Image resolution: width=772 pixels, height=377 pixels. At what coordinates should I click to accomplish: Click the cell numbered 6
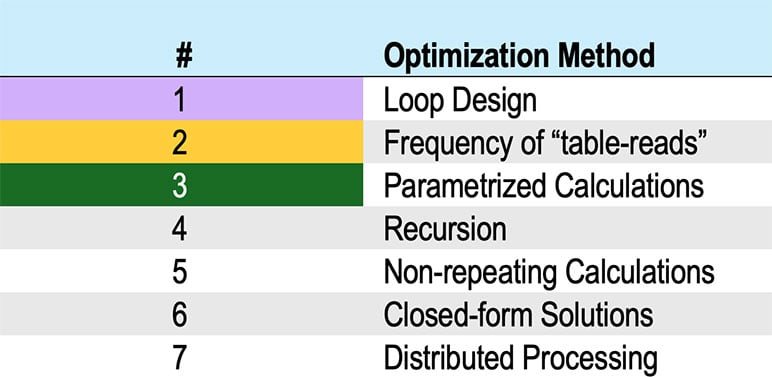[181, 314]
